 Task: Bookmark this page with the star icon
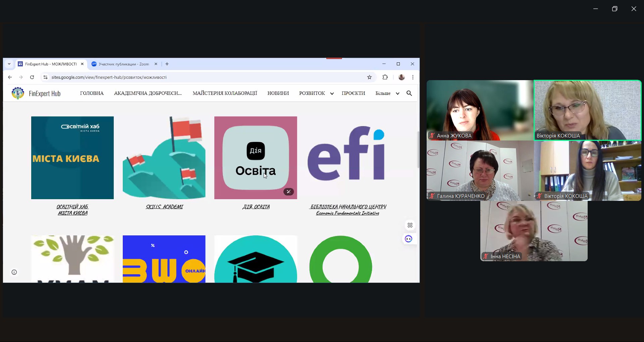click(x=369, y=77)
